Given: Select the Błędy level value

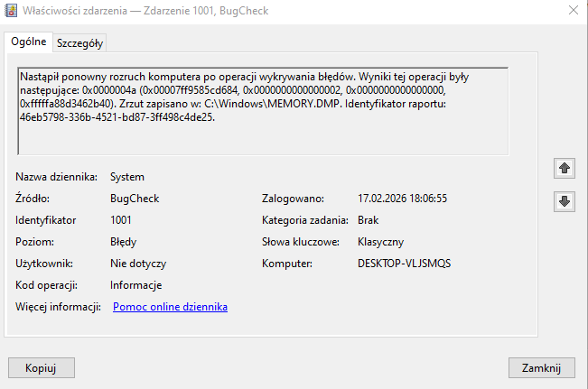Looking at the screenshot, I should click(x=123, y=242).
